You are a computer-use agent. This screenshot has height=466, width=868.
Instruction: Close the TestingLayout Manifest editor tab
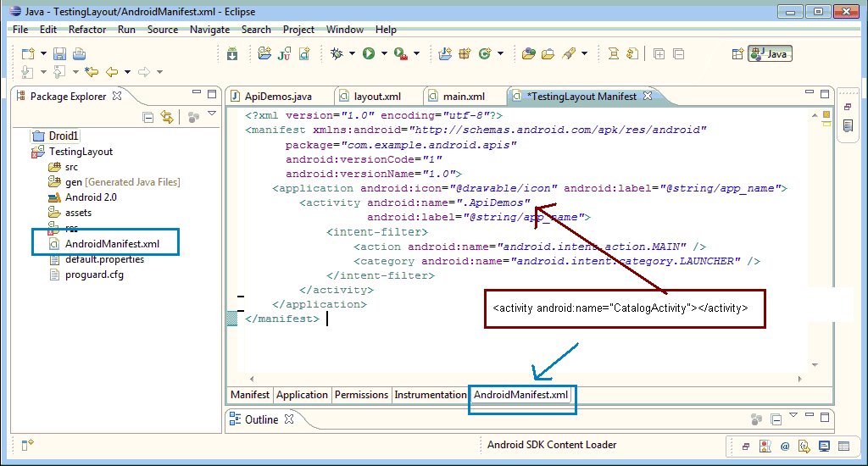pos(648,96)
